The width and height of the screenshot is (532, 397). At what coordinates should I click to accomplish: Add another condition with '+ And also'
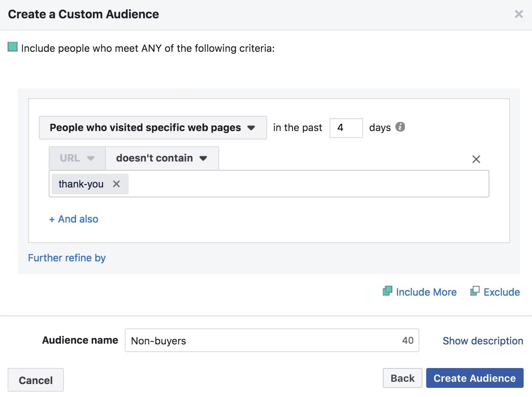(74, 219)
